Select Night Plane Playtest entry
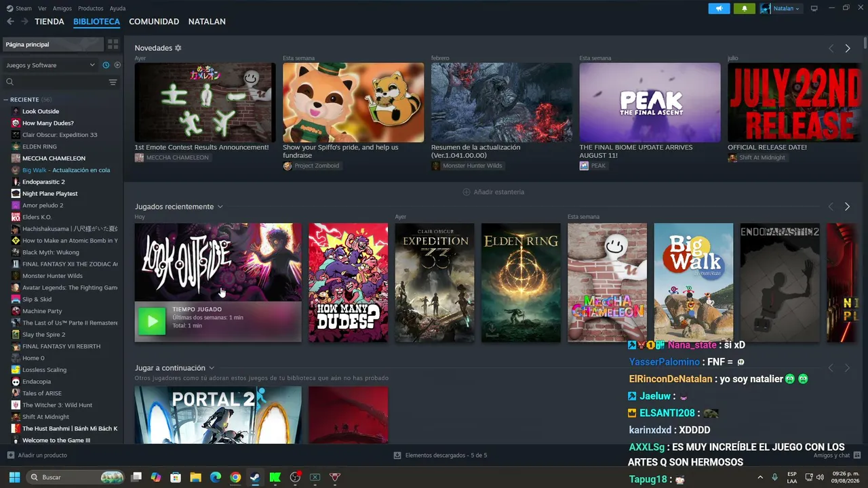Image resolution: width=868 pixels, height=488 pixels. click(50, 194)
